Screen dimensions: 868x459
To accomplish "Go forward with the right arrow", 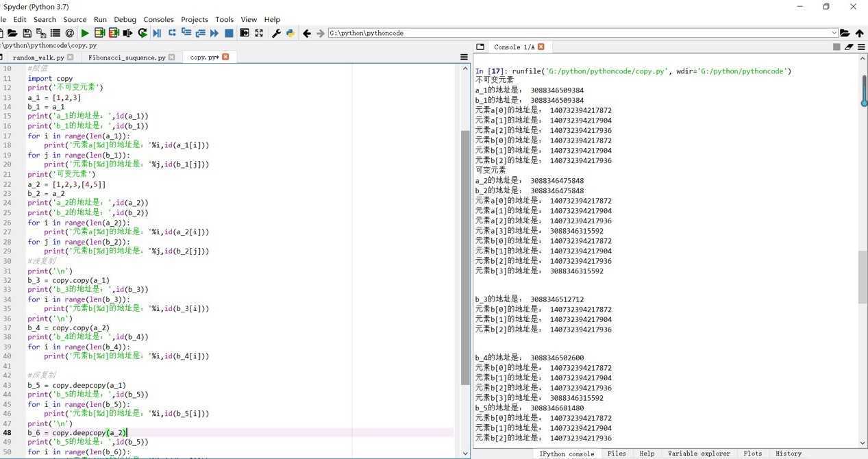I will click(320, 33).
